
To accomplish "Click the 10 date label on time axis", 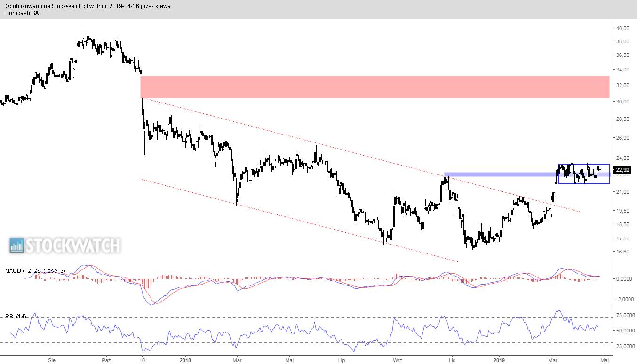I will 142,360.
